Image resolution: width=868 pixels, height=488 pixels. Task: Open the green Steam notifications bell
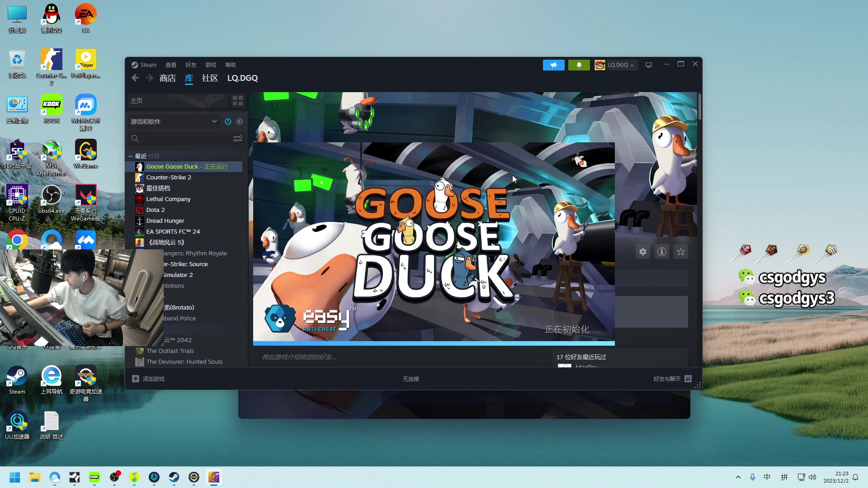579,65
